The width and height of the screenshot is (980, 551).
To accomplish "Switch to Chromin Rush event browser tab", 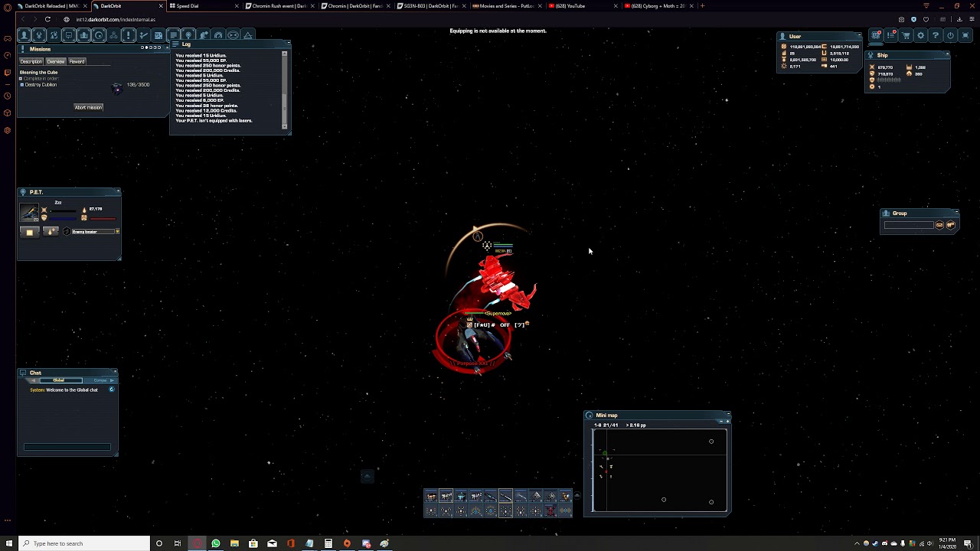I will point(279,5).
